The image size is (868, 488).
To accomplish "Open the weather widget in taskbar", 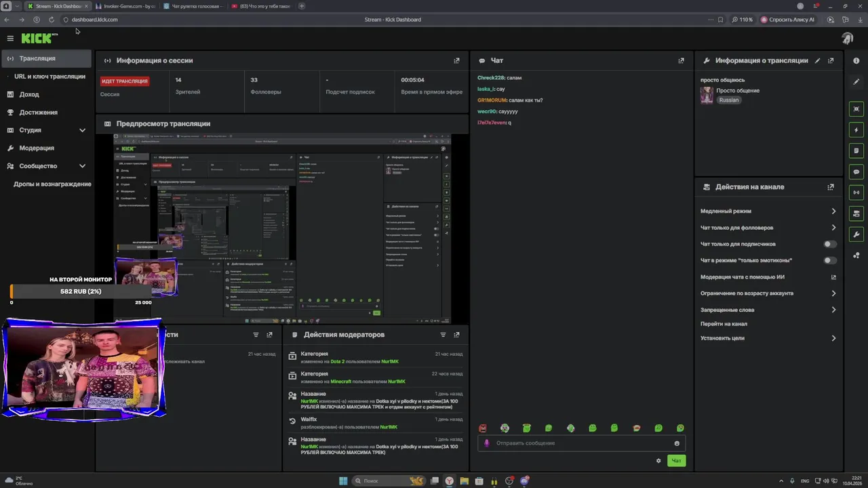I will click(18, 481).
